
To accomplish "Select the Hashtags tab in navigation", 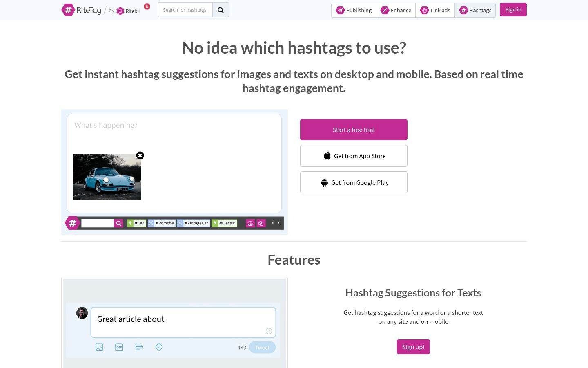I will 475,10.
